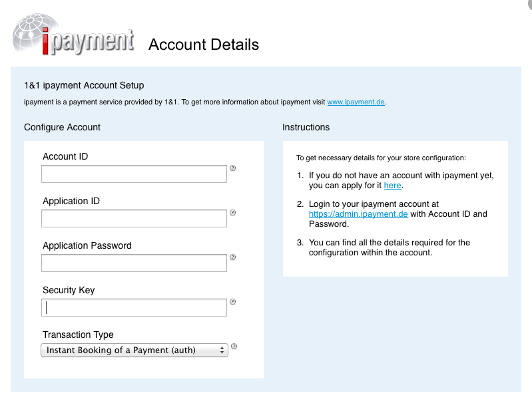Viewport: 532px width, 403px height.
Task: Open help icon beside Account ID field
Action: pos(233,168)
